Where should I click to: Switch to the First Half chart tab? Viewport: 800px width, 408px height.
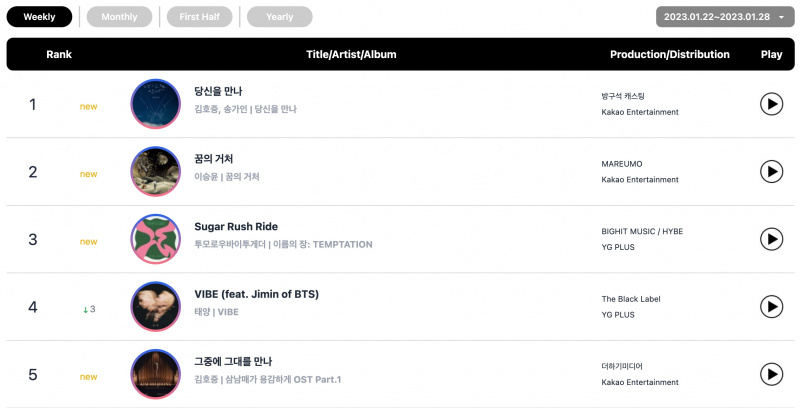199,17
